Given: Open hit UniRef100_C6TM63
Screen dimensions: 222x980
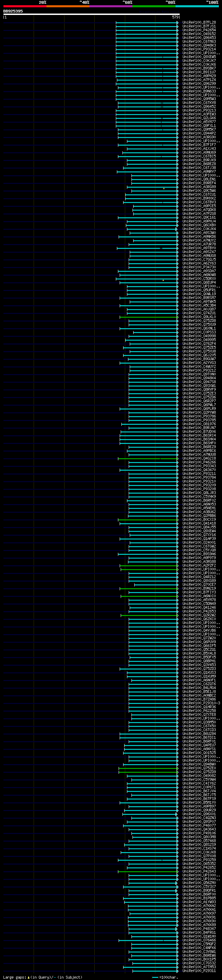Looking at the screenshot, I should pos(199,41).
